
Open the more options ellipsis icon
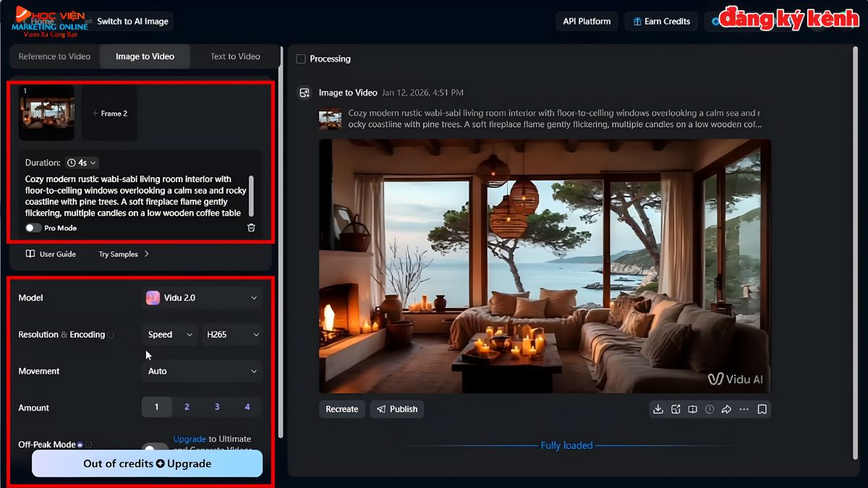pos(744,408)
